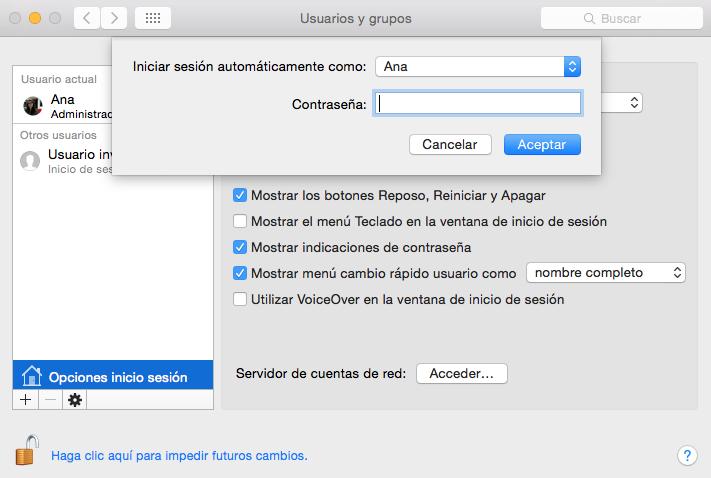
Task: Uncheck Mostrar indicaciones de contraseña
Action: tap(240, 247)
